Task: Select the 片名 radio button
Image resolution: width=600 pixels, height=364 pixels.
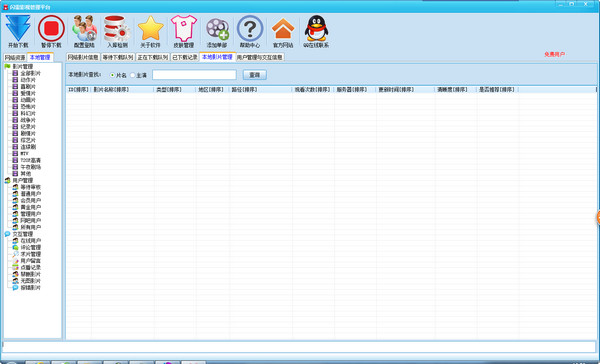Action: tap(112, 75)
